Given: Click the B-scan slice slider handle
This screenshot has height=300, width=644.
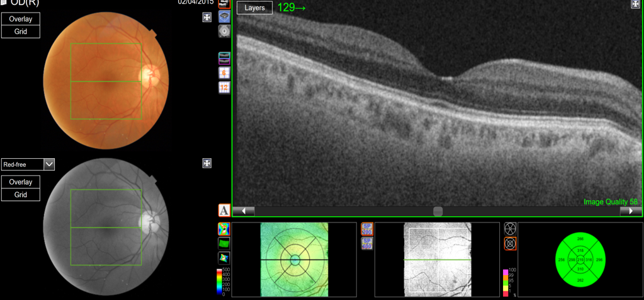Looking at the screenshot, I should [x=438, y=211].
